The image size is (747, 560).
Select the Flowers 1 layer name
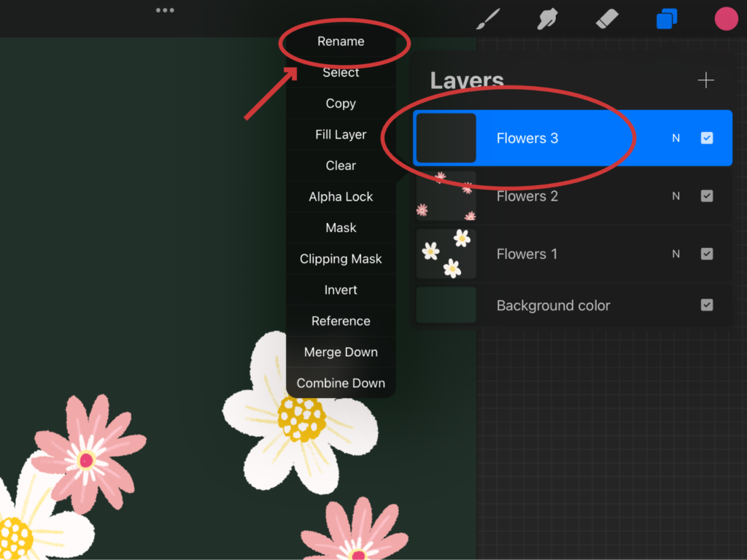527,254
